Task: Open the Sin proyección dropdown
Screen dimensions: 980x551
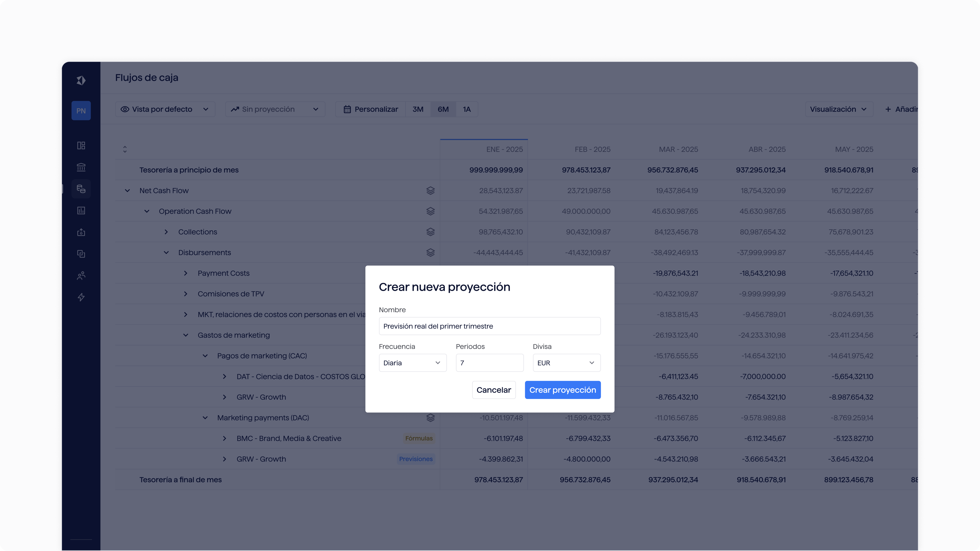Action: coord(275,109)
